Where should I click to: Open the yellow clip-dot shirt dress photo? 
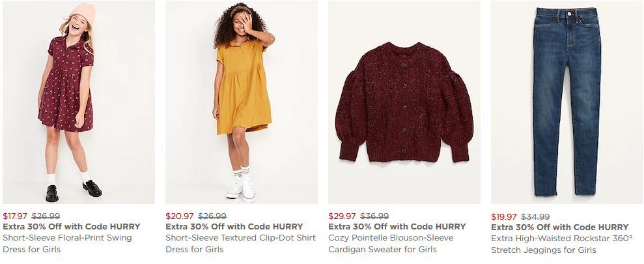pos(242,102)
